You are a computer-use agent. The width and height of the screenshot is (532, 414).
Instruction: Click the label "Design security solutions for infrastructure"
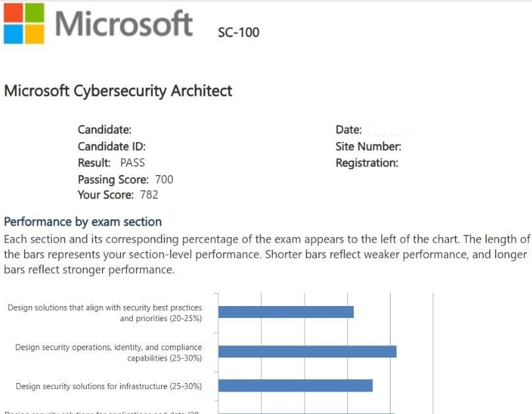(109, 386)
